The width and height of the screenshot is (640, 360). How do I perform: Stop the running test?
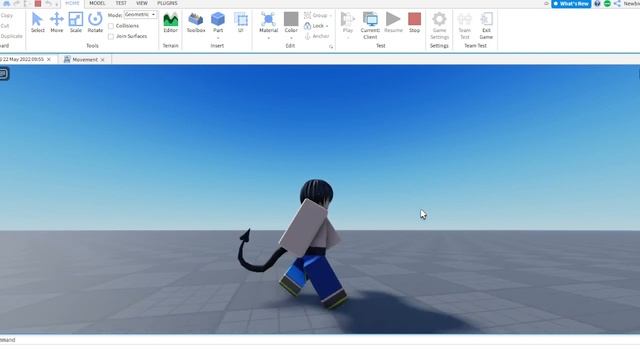click(x=414, y=22)
